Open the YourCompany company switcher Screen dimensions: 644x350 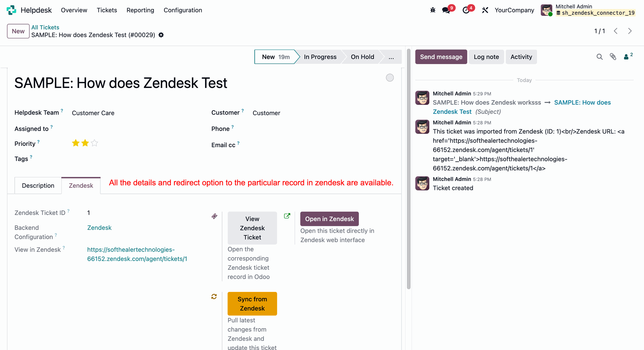(x=514, y=10)
